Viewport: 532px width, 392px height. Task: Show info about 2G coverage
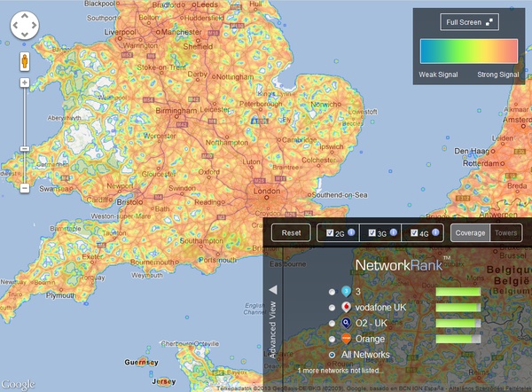click(351, 232)
